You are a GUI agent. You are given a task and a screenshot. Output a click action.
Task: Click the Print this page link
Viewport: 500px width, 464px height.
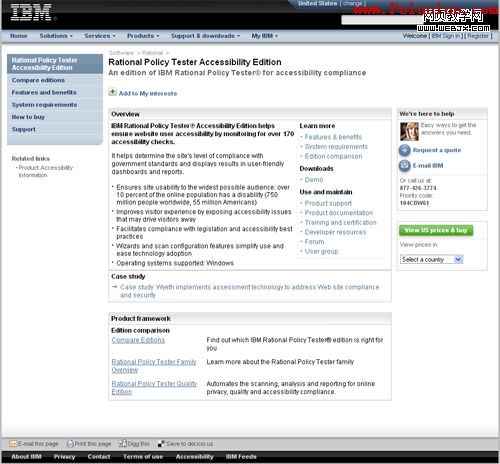click(93, 444)
